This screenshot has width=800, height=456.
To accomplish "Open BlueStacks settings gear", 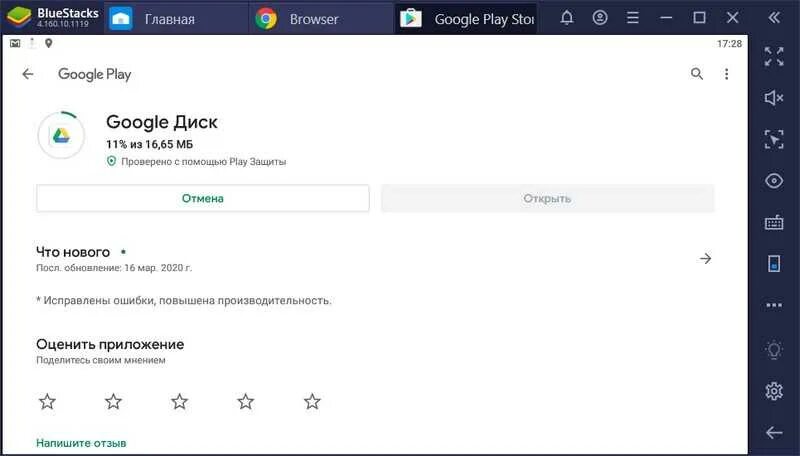I will coord(774,391).
